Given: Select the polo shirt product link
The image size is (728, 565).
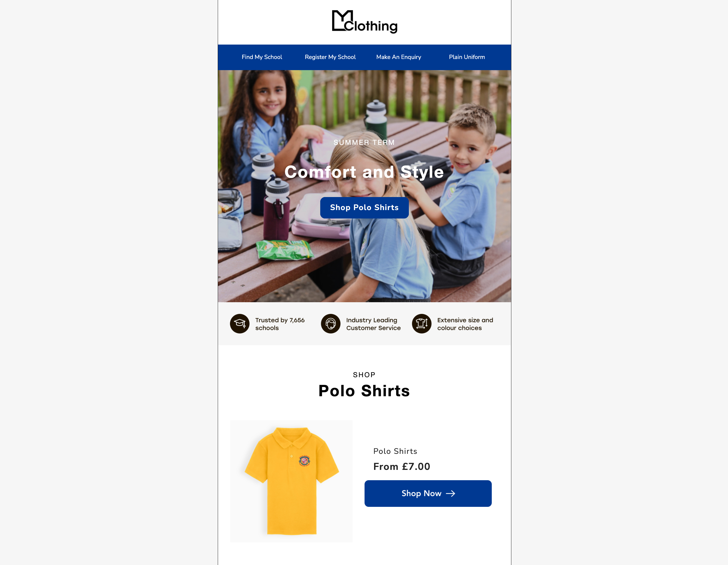Looking at the screenshot, I should [x=395, y=451].
